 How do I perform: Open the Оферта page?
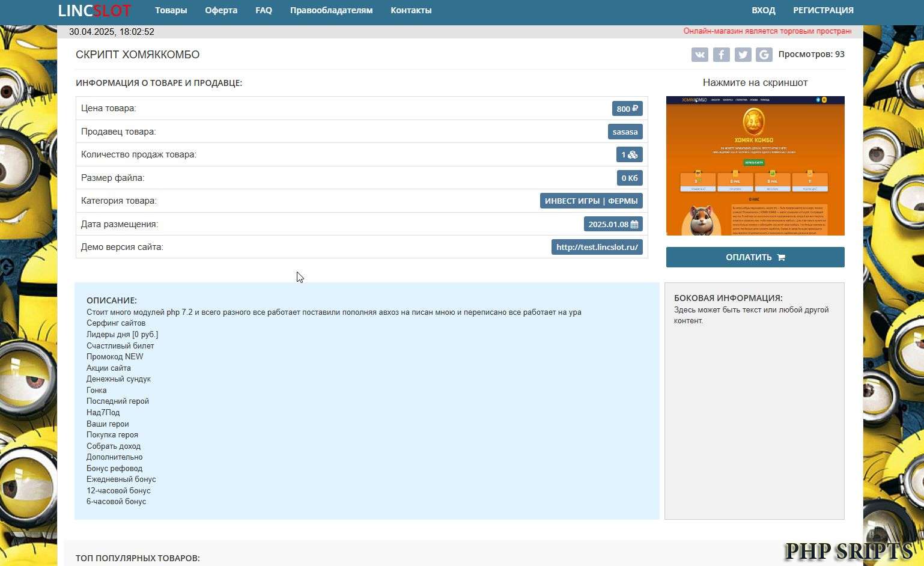tap(221, 10)
